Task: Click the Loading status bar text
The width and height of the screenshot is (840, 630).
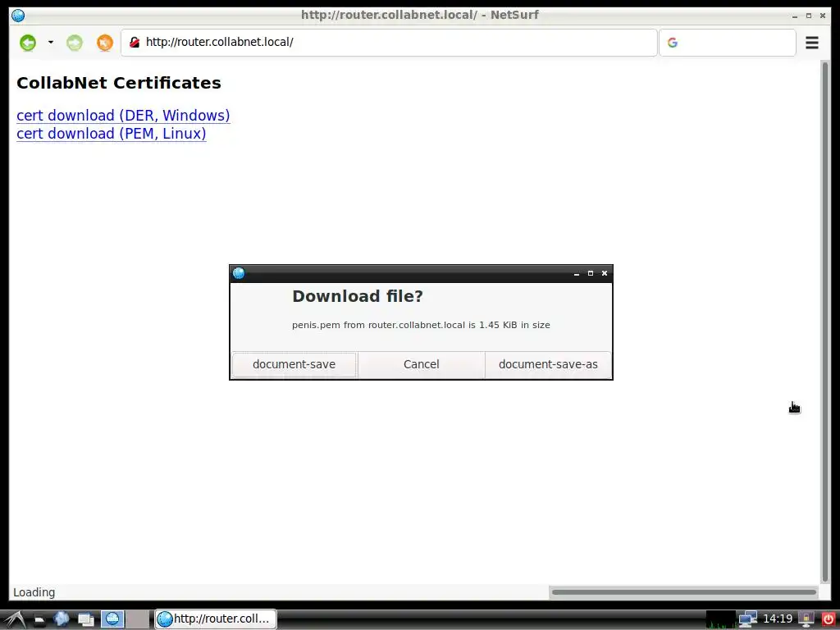Action: point(34,592)
